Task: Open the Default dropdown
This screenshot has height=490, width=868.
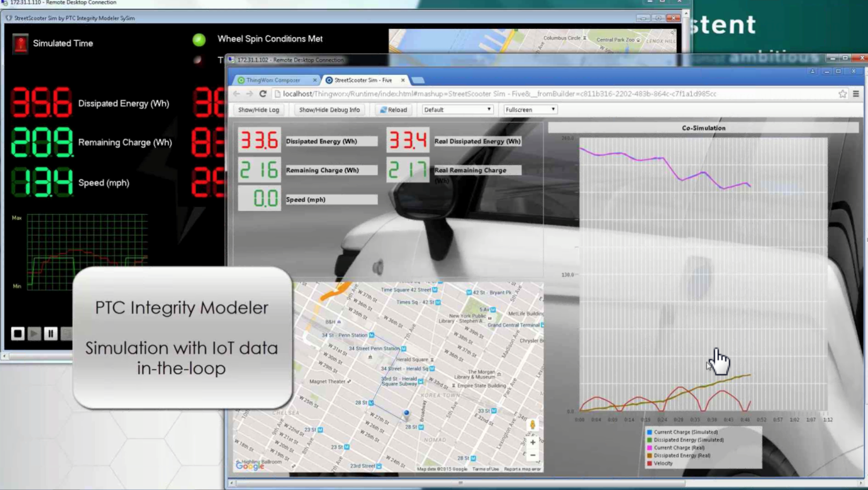Action: 457,110
